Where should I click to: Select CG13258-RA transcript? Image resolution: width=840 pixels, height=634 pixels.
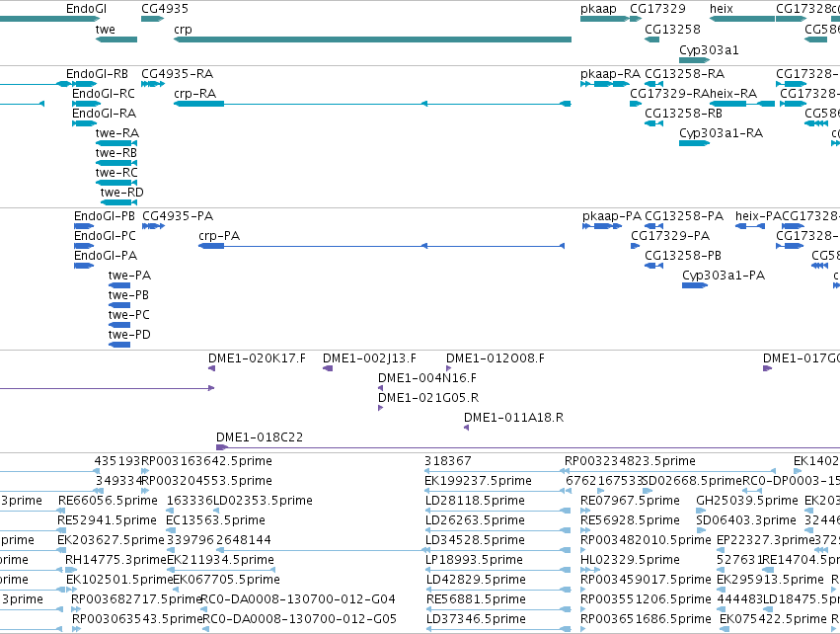click(654, 84)
